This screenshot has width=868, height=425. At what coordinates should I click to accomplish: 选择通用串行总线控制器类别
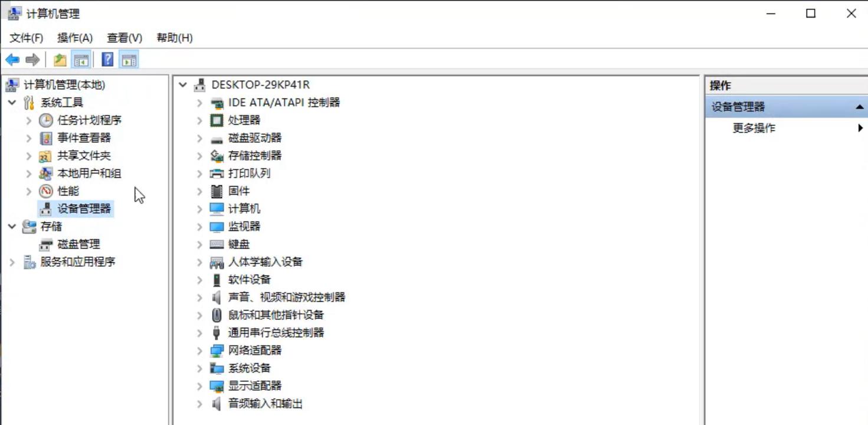click(275, 332)
